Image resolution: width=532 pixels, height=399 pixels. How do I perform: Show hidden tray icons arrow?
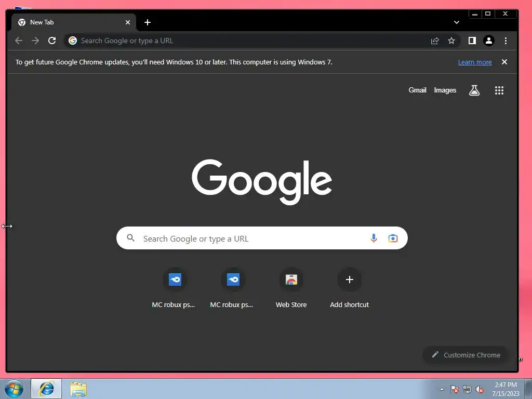pos(442,389)
